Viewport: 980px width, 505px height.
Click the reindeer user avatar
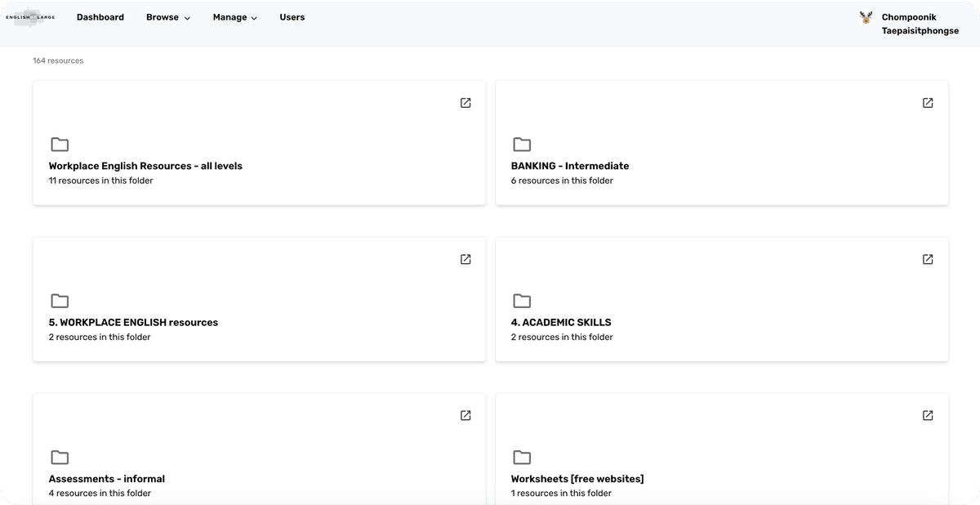click(866, 17)
